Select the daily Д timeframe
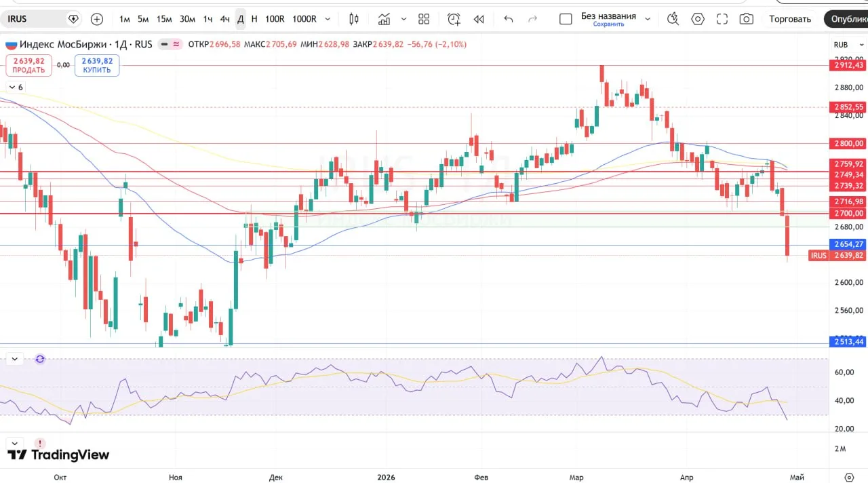868x483 pixels. tap(240, 19)
